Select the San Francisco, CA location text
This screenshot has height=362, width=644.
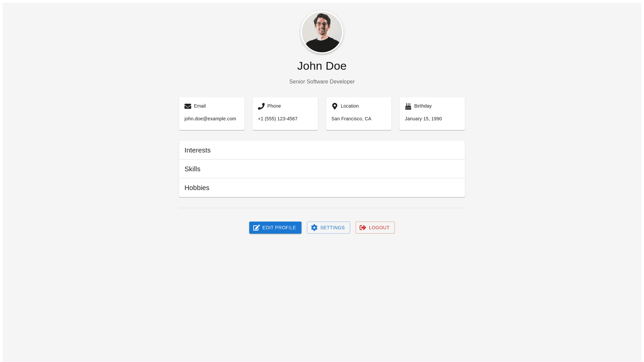click(351, 119)
